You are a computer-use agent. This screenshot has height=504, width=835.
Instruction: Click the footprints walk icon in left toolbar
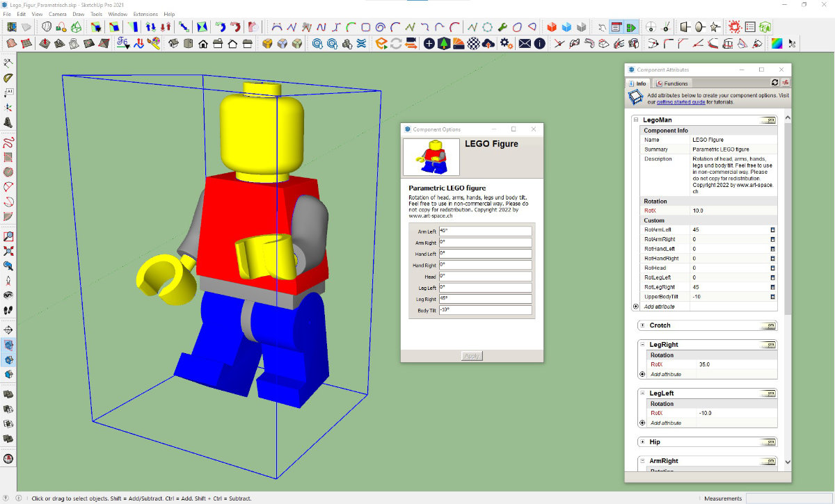pyautogui.click(x=8, y=310)
